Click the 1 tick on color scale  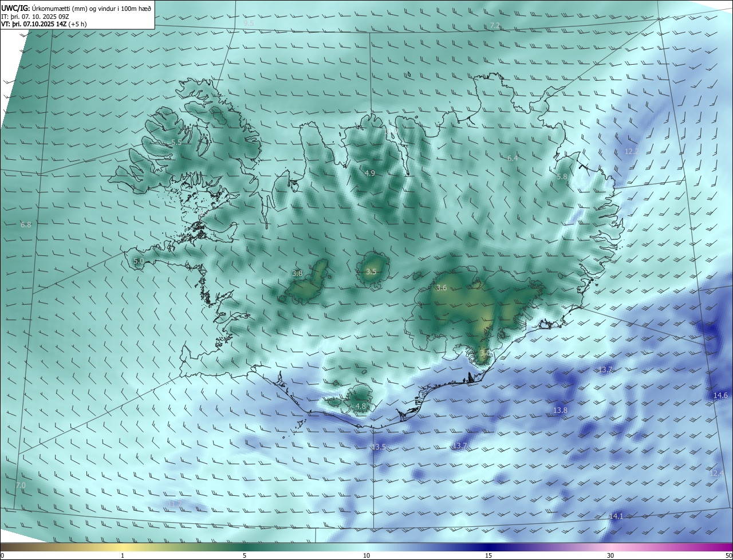click(123, 555)
